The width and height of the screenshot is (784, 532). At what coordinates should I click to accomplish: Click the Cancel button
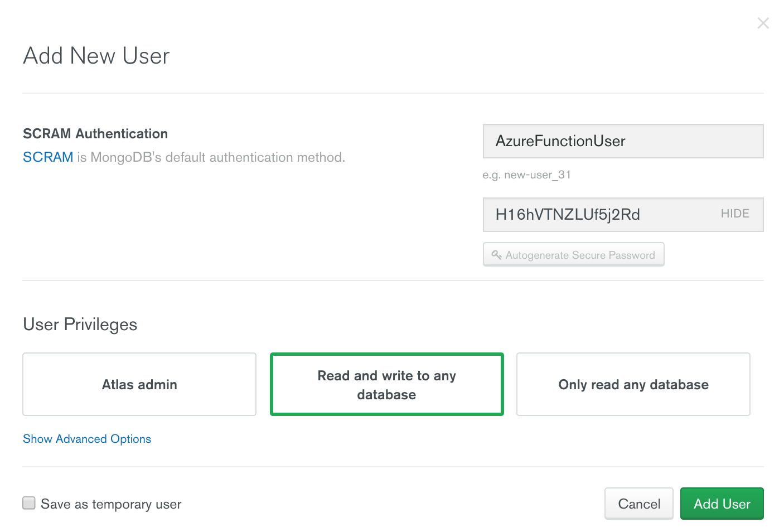pos(638,504)
